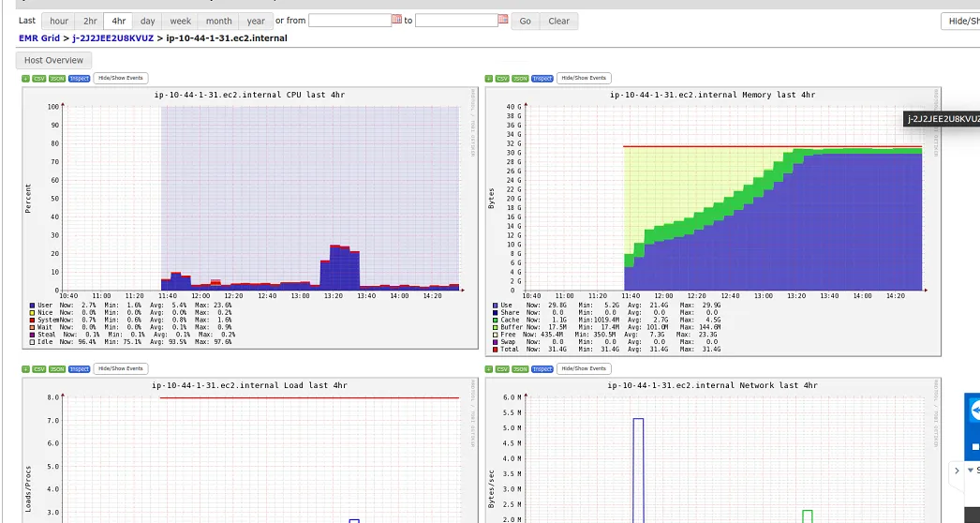Toggle Hide/Show Events for Load graph
This screenshot has width=980, height=523.
click(x=121, y=368)
